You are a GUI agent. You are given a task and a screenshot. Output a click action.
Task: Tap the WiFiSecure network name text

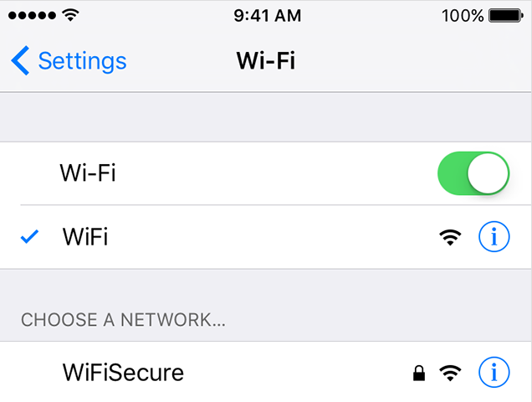point(123,373)
